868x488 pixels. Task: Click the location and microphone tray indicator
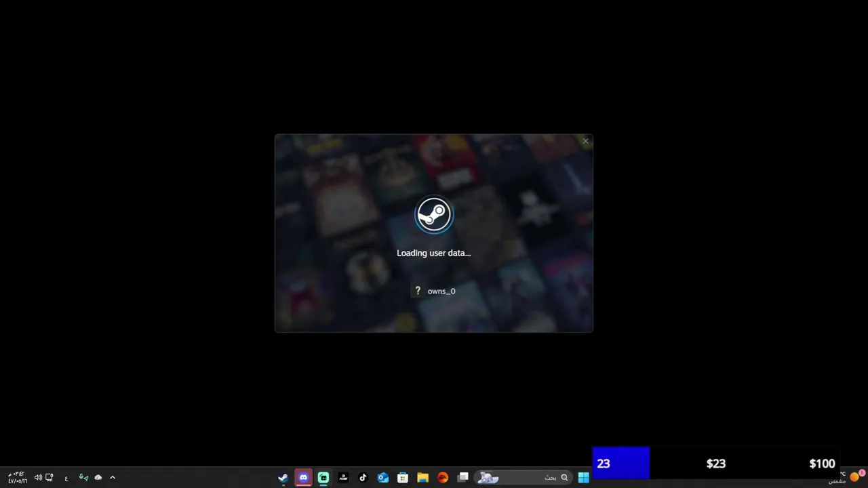pyautogui.click(x=83, y=478)
